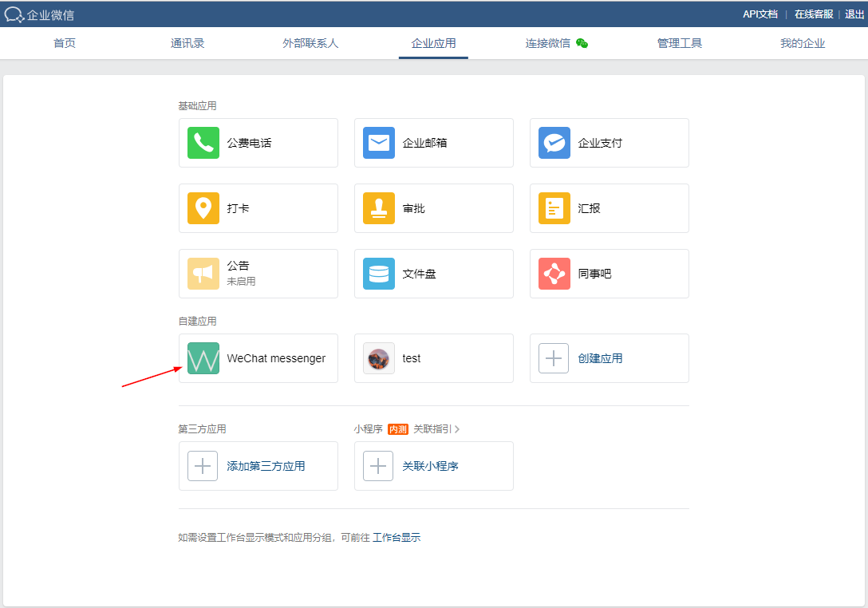Open the 打卡 attendance app

pos(258,208)
